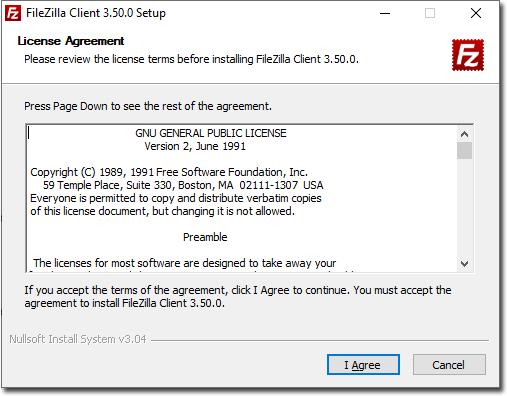Click the 'licenses for most software' paragraph line
The width and height of the screenshot is (507, 396).
(184, 263)
